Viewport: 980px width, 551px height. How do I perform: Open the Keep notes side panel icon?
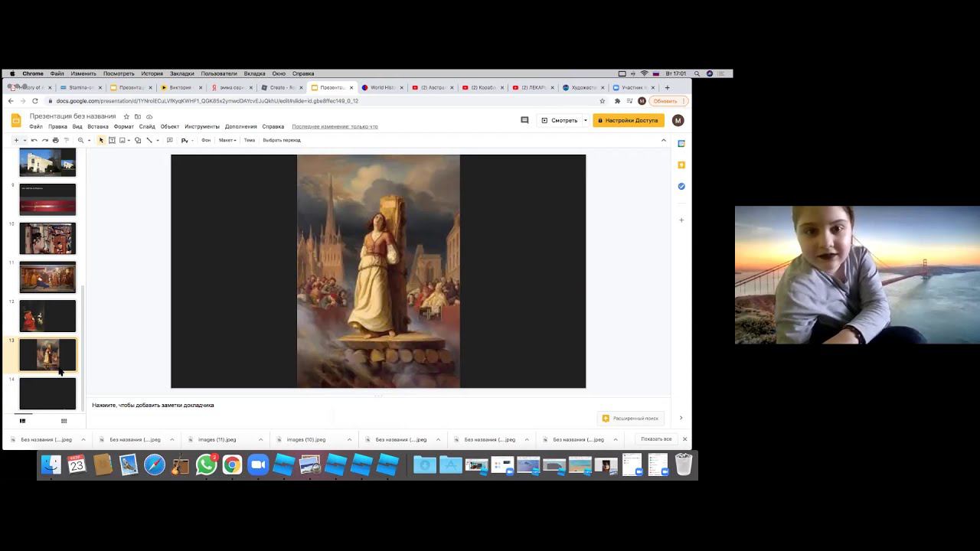coord(681,165)
